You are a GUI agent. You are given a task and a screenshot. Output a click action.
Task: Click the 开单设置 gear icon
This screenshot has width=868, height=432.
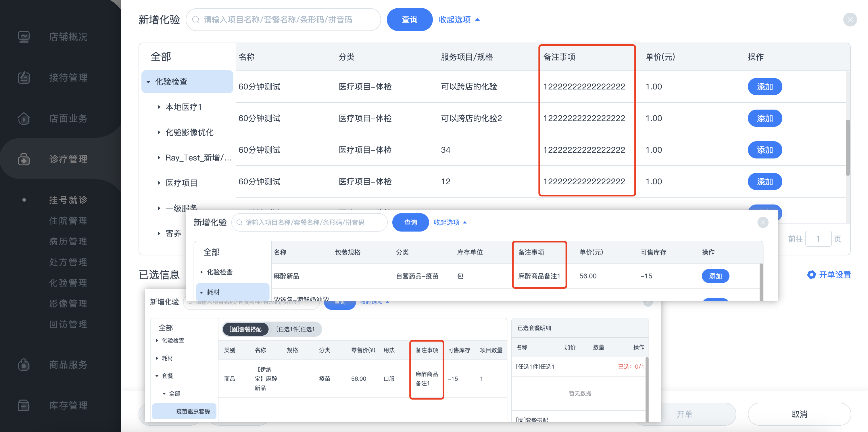811,274
